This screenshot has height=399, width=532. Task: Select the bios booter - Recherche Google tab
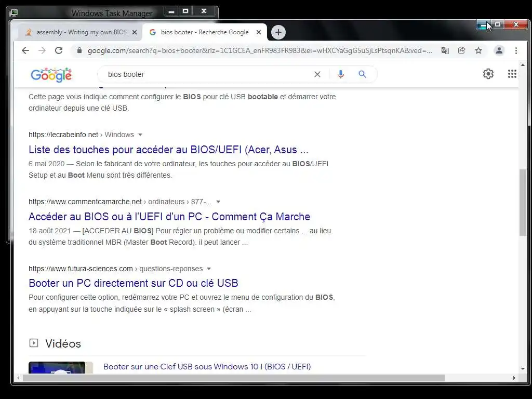[205, 32]
